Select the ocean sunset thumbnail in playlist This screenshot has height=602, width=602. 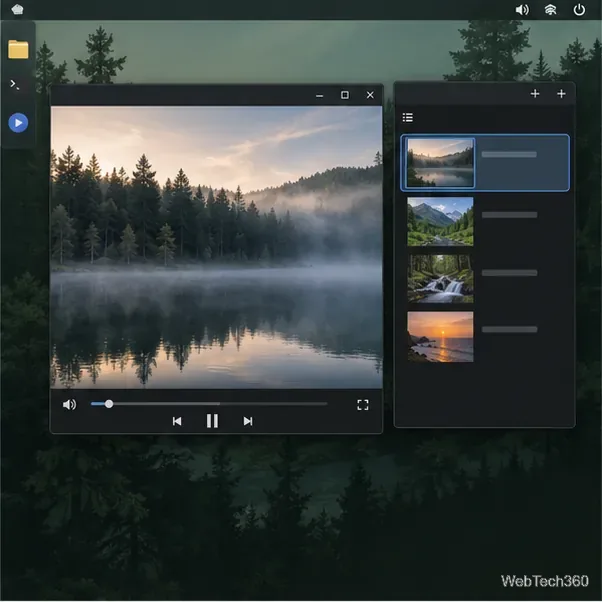coord(440,337)
